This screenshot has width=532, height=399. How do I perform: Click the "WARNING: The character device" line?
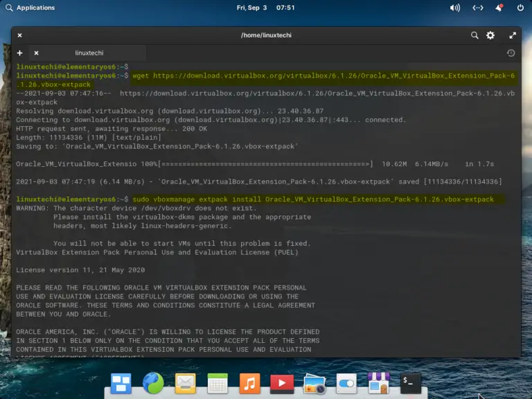tap(136, 209)
